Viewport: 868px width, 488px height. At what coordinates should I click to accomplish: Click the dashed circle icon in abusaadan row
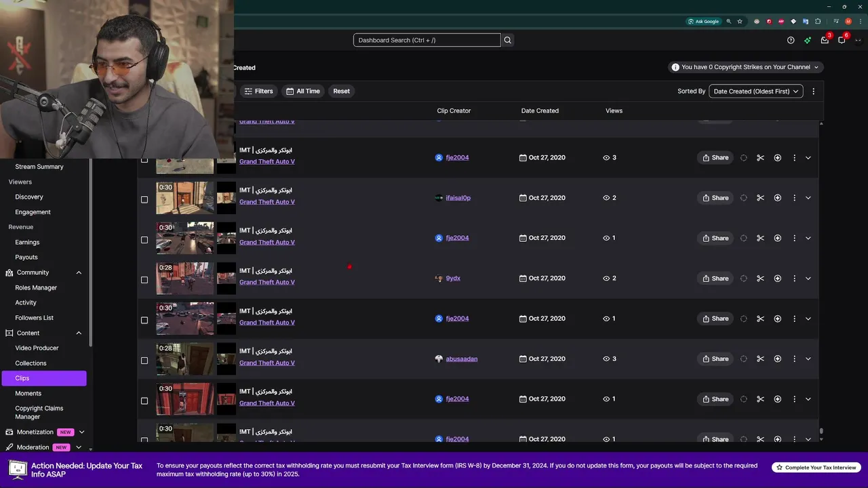[x=744, y=359]
